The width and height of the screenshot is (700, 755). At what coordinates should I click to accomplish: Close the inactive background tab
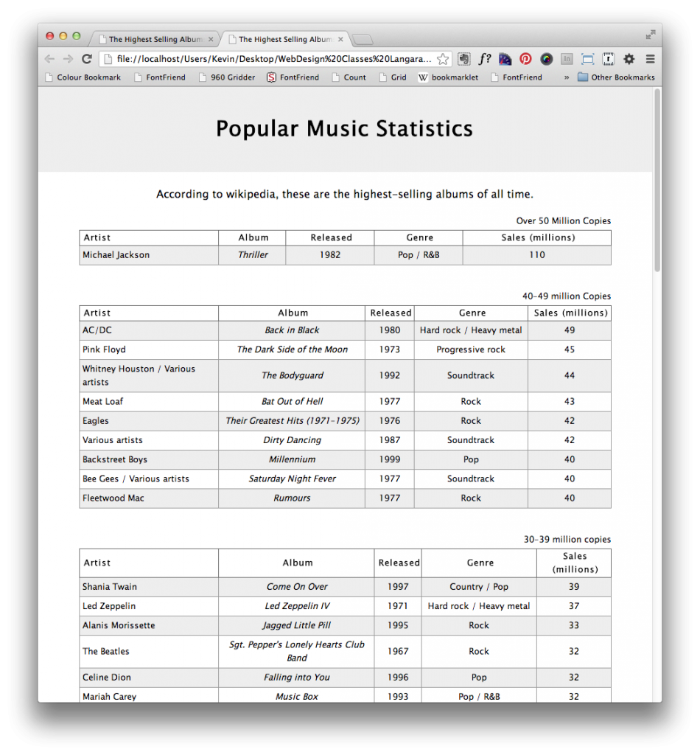[211, 40]
